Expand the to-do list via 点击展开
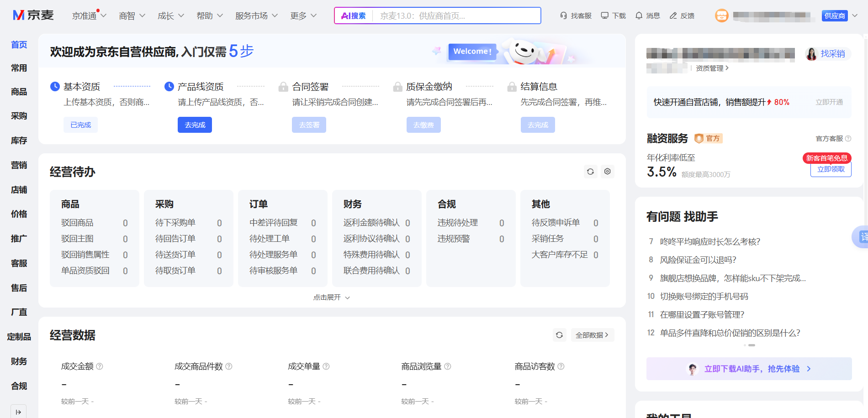The image size is (868, 418). point(332,298)
